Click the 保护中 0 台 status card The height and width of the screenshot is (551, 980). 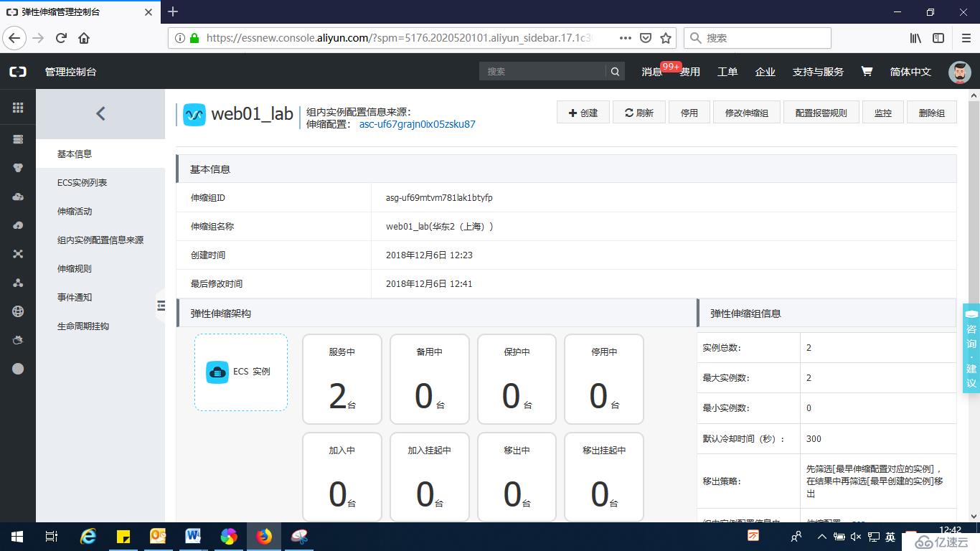[517, 379]
